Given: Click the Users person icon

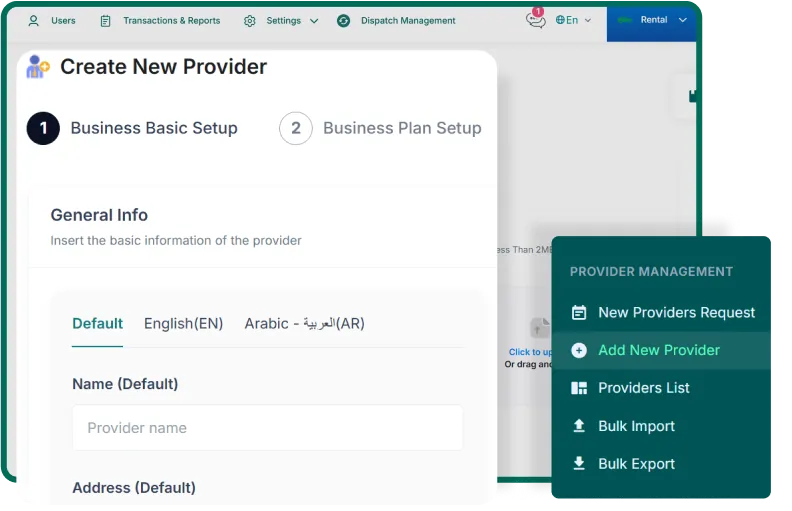Looking at the screenshot, I should (x=33, y=21).
